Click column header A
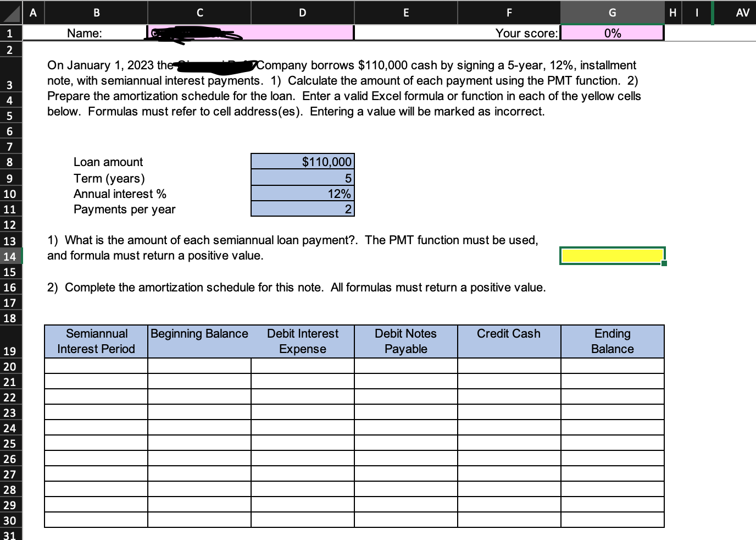This screenshot has height=540, width=756. (33, 12)
